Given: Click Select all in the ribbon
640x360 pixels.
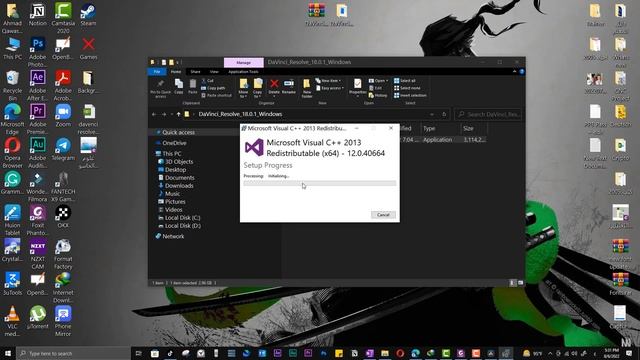Looking at the screenshot, I should click(405, 81).
